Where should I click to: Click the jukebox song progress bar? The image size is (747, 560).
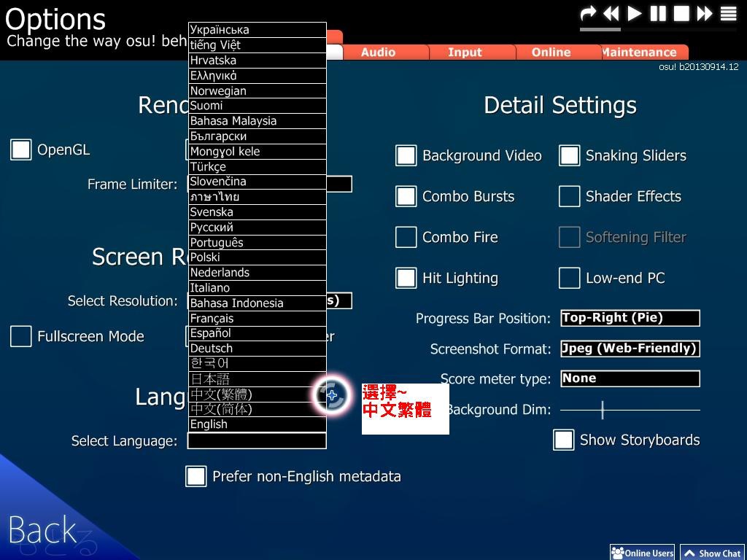tap(659, 29)
